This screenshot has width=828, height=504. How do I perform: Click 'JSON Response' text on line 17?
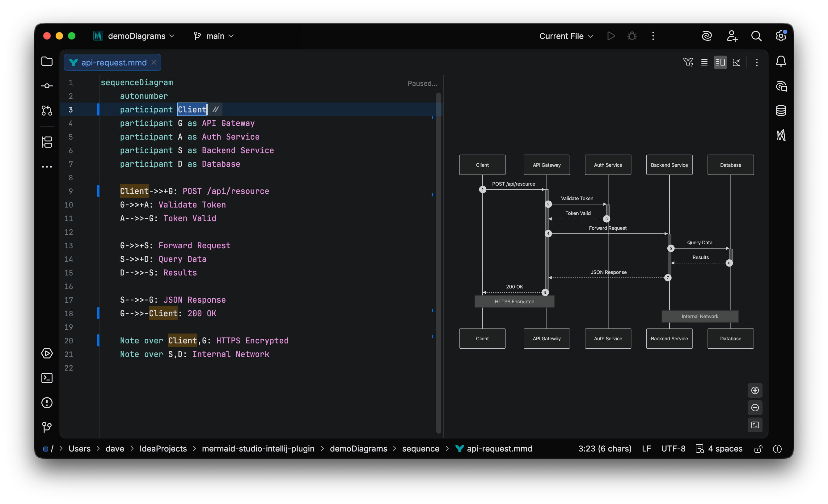coord(195,300)
